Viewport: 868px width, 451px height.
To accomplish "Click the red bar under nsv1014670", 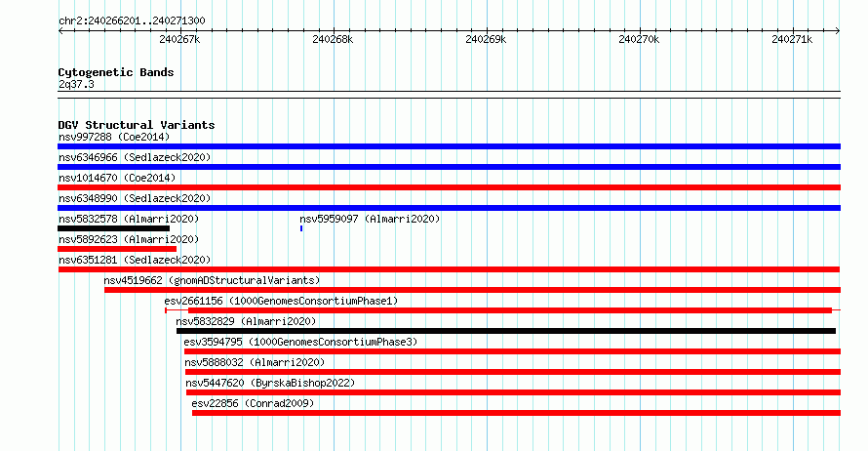I will [449, 187].
